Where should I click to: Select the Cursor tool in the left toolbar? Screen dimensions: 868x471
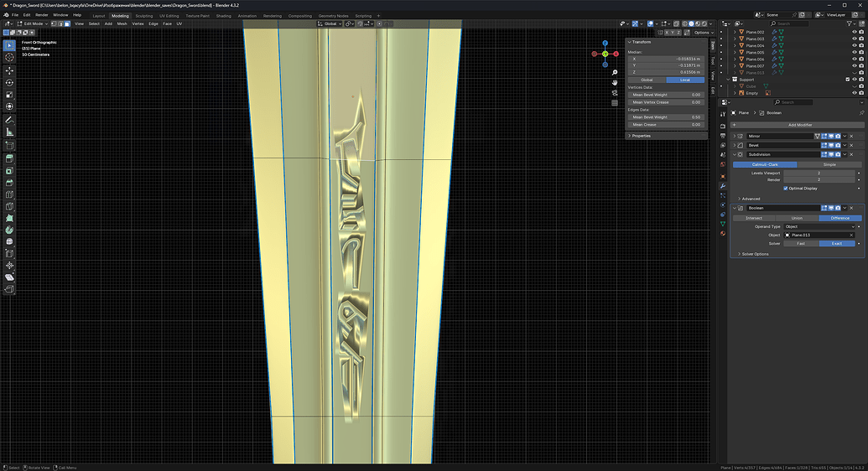click(9, 58)
